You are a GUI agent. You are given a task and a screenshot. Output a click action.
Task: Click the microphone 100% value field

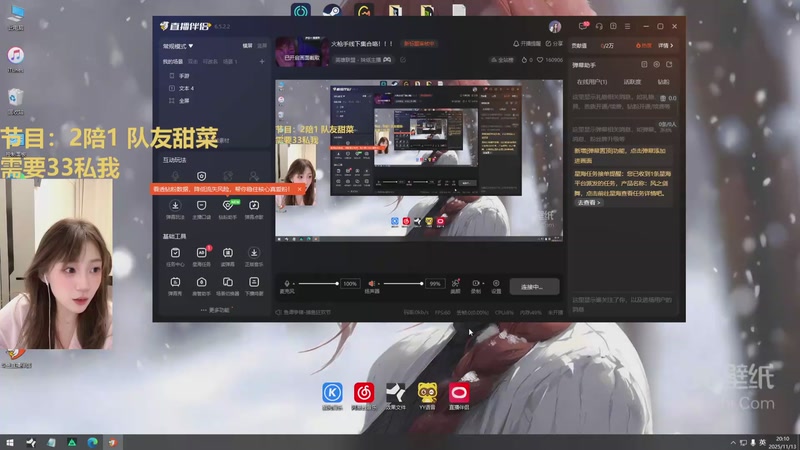point(349,284)
